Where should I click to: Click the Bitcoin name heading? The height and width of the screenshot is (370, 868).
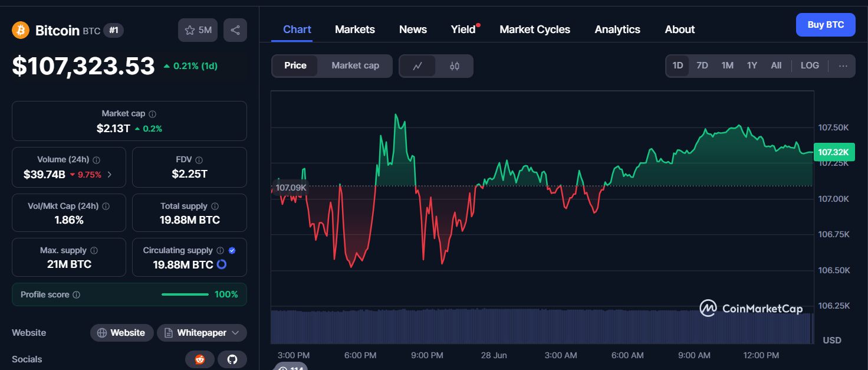click(x=57, y=31)
